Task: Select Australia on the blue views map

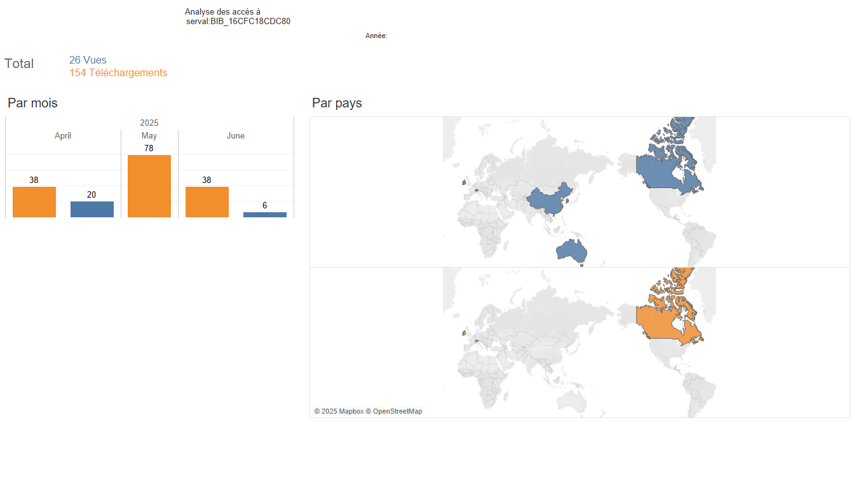Action: (571, 252)
